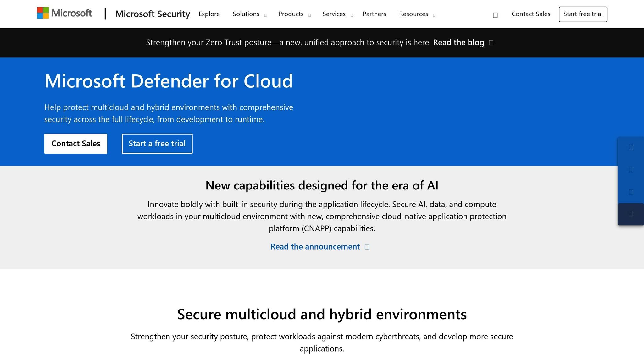Open the Partners nav item

(374, 14)
